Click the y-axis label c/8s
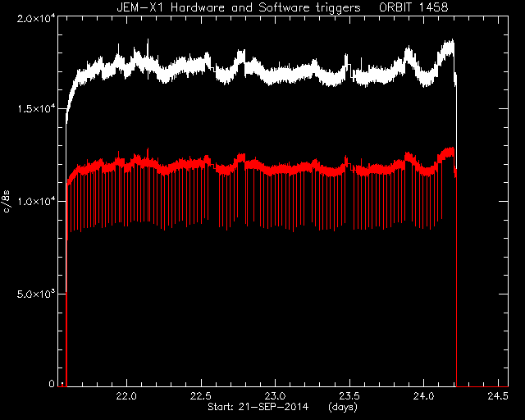Image resolution: width=525 pixels, height=420 pixels. point(7,202)
